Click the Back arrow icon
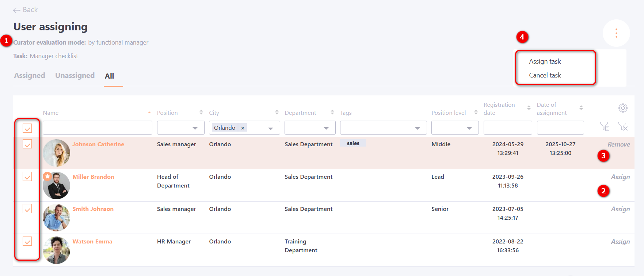Image resolution: width=644 pixels, height=276 pixels. pyautogui.click(x=16, y=10)
